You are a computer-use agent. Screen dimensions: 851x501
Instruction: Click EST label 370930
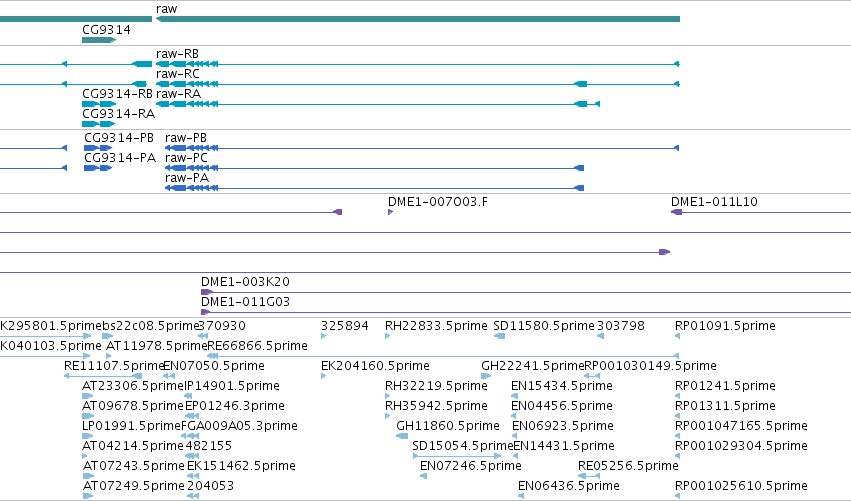coord(221,326)
